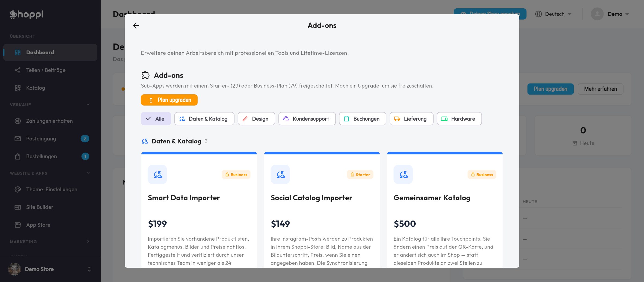644x282 pixels.
Task: Click the App Store storefront icon
Action: (x=18, y=225)
